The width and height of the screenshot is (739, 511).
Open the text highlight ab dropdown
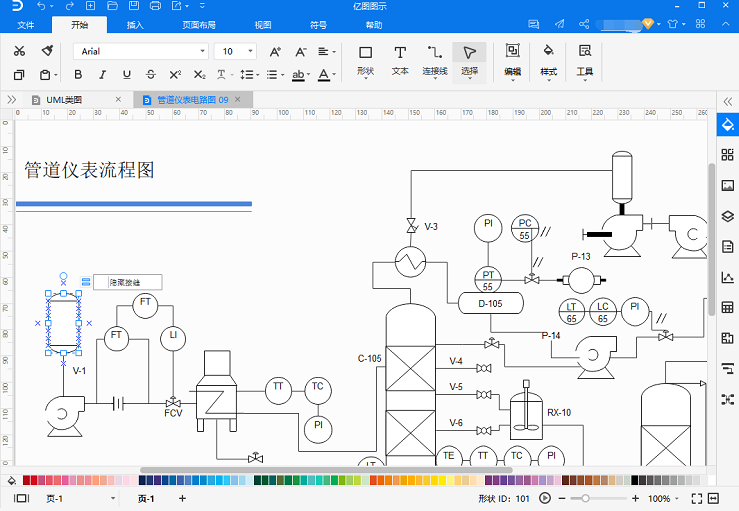click(301, 74)
